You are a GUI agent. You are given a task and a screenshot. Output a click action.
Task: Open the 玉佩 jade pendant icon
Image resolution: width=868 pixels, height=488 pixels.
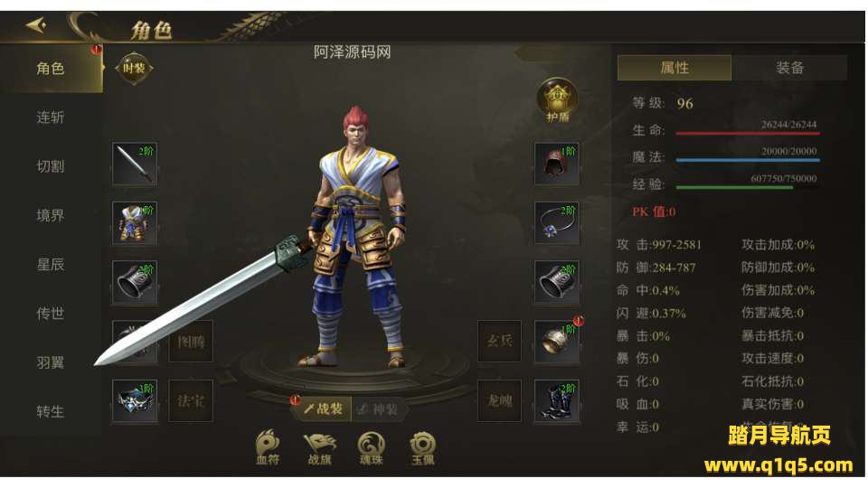click(x=423, y=448)
